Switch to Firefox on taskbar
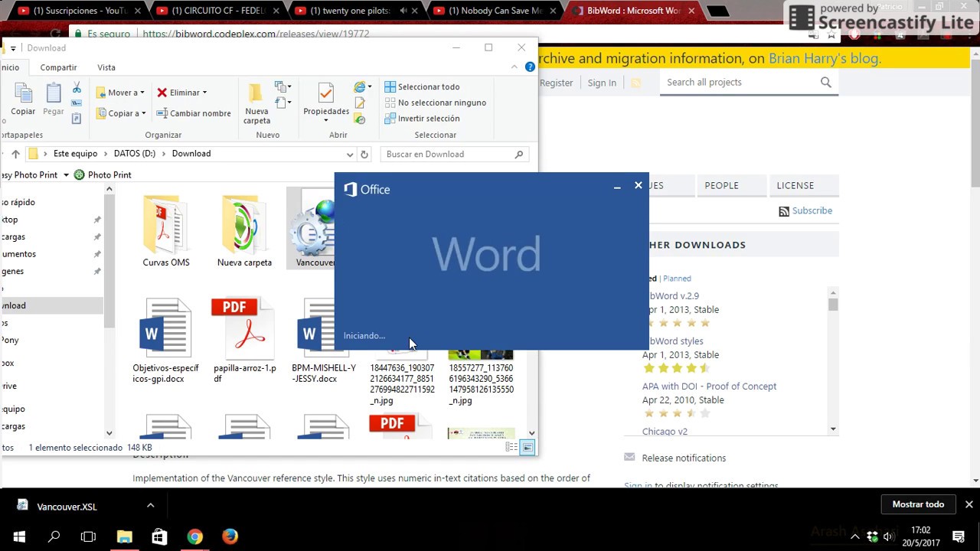Screen dimensions: 980x551 230,536
